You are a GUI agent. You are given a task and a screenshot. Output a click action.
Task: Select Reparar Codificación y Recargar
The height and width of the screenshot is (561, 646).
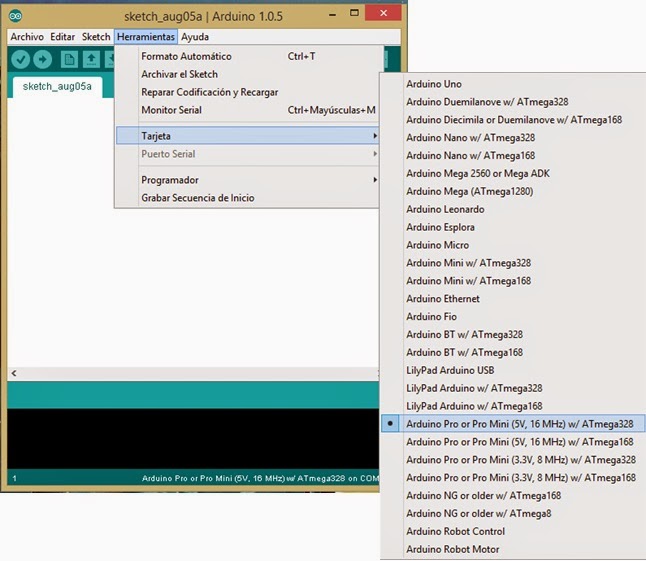247,92
